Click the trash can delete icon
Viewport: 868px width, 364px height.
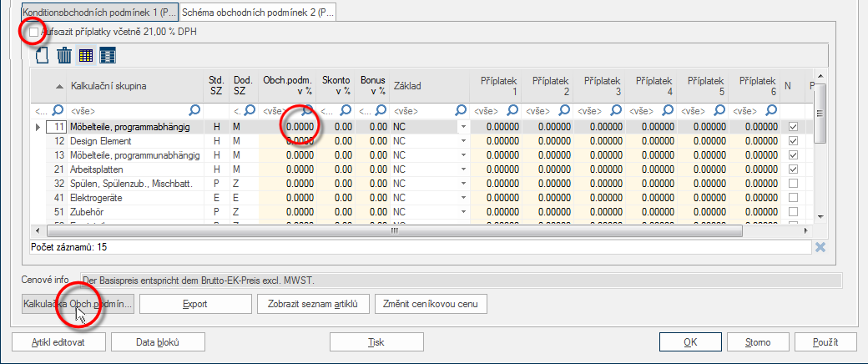64,55
